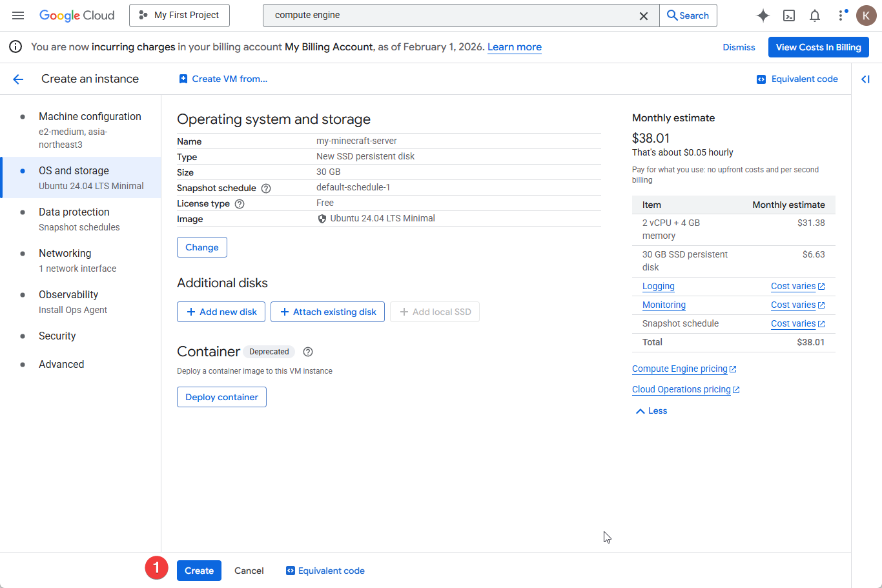This screenshot has height=588, width=882.
Task: Click the default-schedule-1 value
Action: click(353, 187)
